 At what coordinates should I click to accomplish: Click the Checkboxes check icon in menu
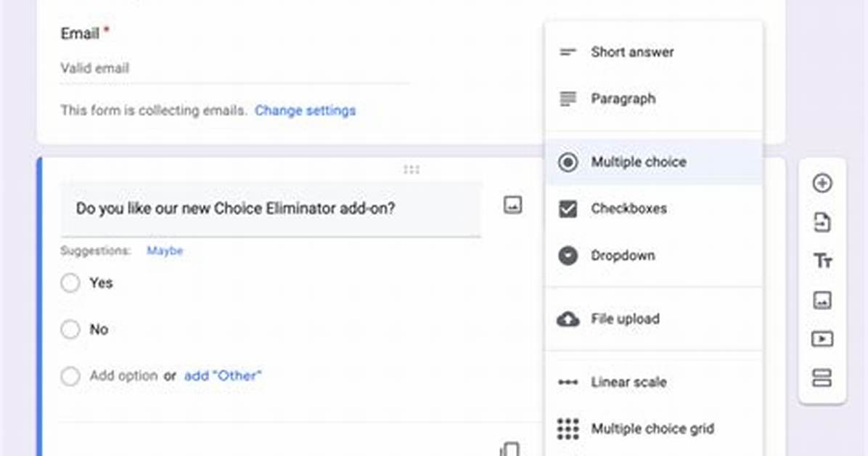click(x=568, y=209)
